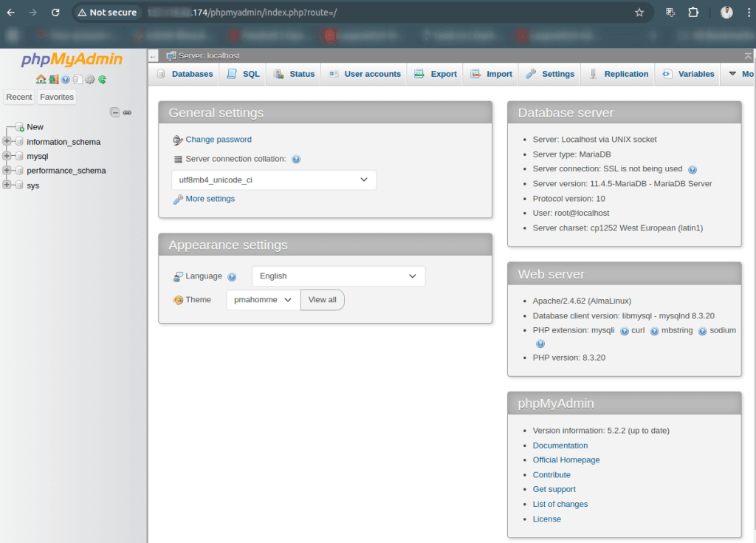Click the Change password link
756x543 pixels.
coord(219,140)
